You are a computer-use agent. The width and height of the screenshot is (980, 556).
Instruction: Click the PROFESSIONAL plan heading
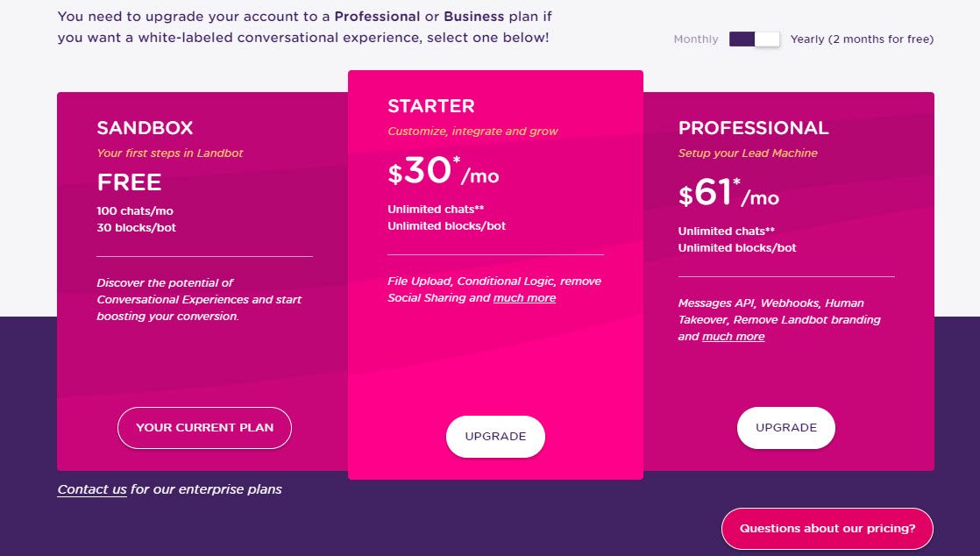tap(754, 127)
